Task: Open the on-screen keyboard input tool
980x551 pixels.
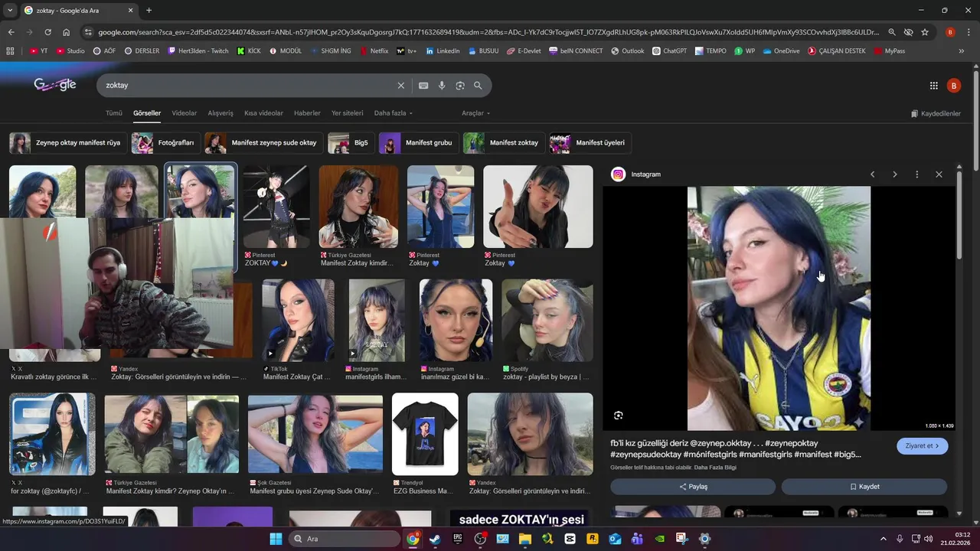Action: pos(423,86)
